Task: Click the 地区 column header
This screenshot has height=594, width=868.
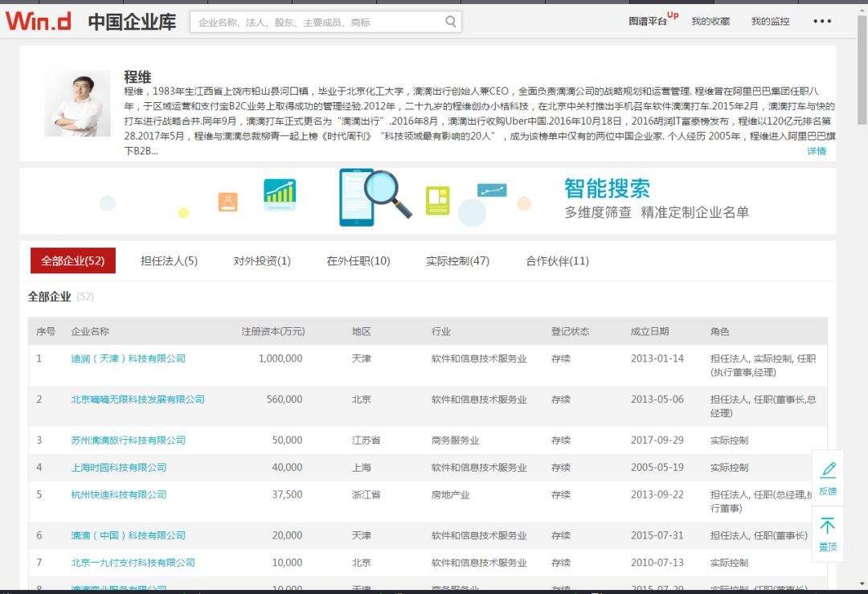Action: 361,332
